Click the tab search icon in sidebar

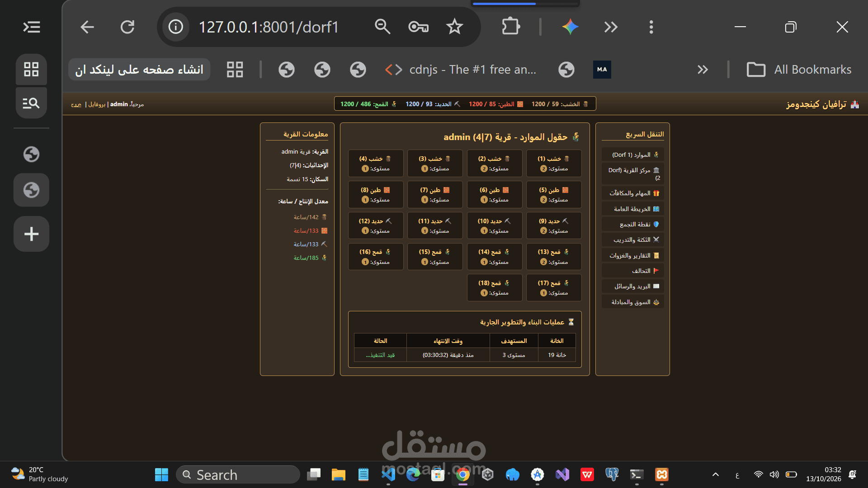pos(31,103)
